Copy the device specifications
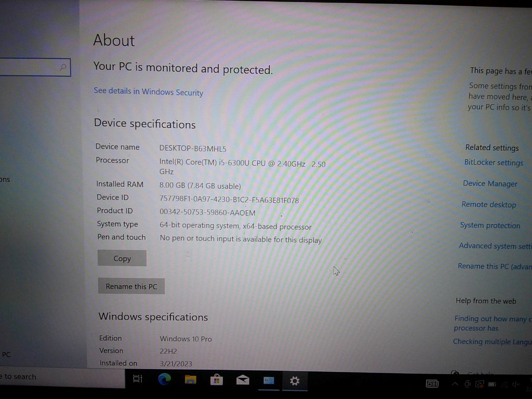This screenshot has height=399, width=532. point(122,258)
